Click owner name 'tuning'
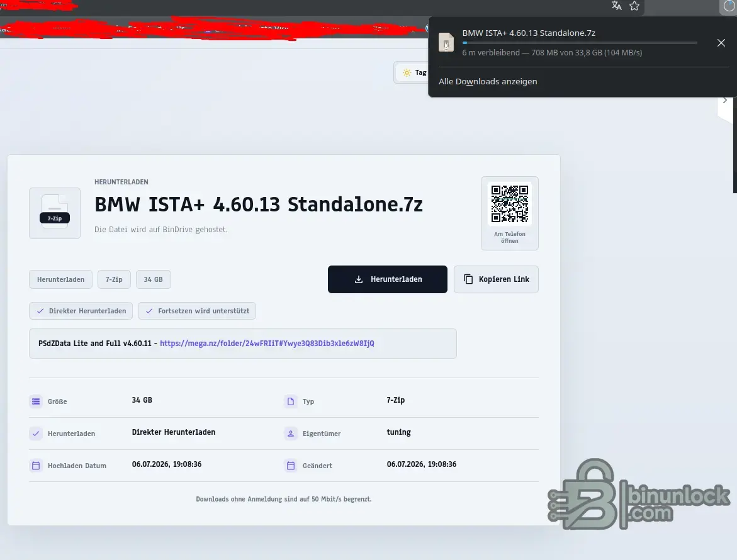The image size is (737, 560). pyautogui.click(x=398, y=432)
